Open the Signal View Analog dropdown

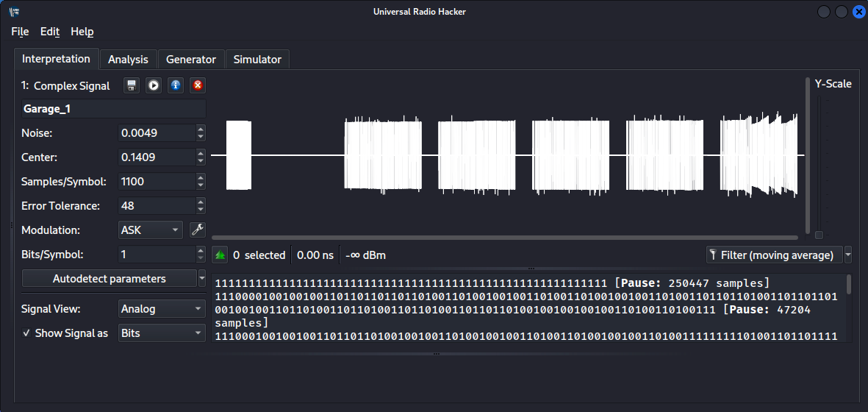click(x=162, y=309)
